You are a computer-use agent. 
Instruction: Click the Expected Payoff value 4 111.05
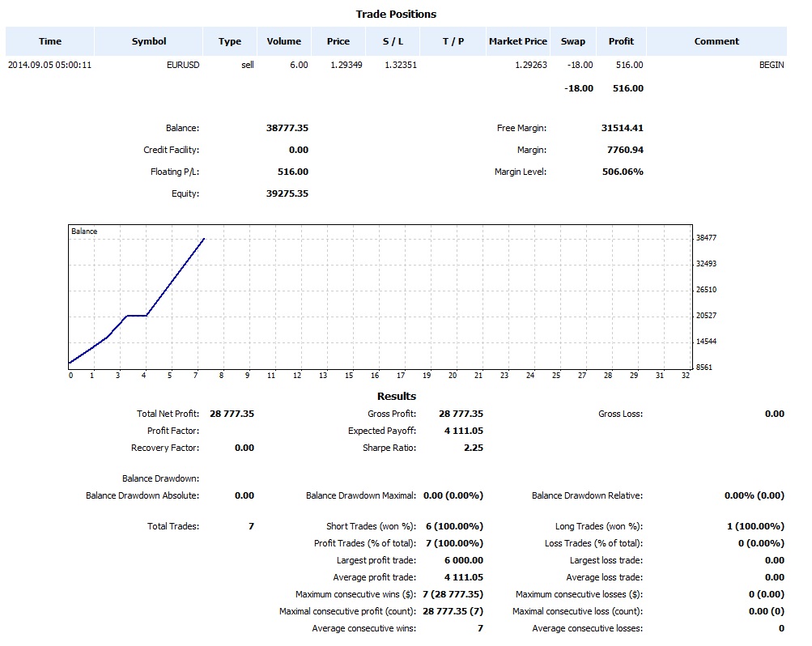464,431
